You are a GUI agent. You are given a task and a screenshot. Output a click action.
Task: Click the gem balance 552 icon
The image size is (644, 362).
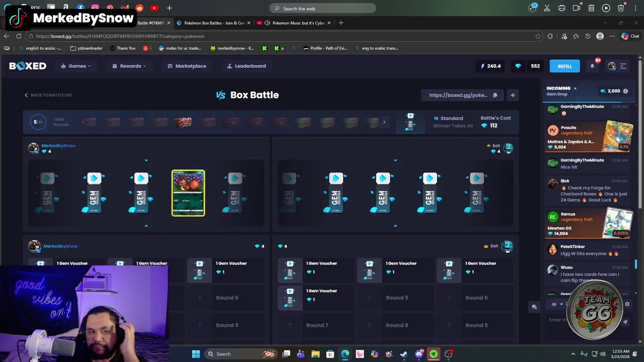coord(518,66)
